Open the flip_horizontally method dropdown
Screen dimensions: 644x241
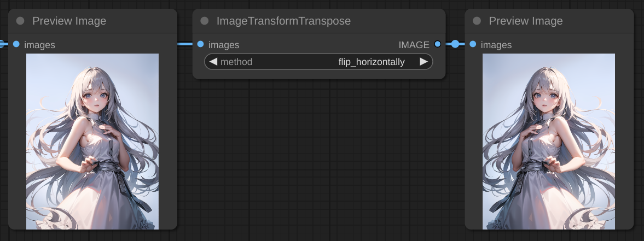coord(371,62)
